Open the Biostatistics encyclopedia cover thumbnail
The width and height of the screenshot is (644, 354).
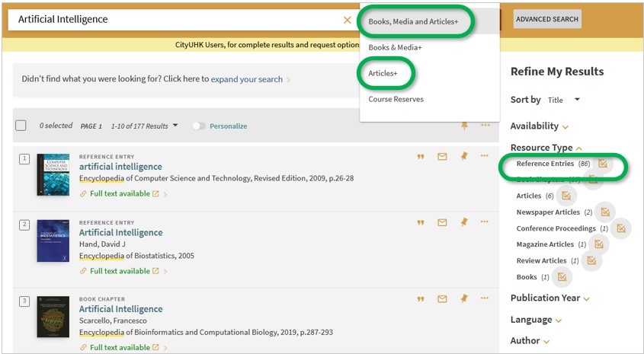(53, 241)
